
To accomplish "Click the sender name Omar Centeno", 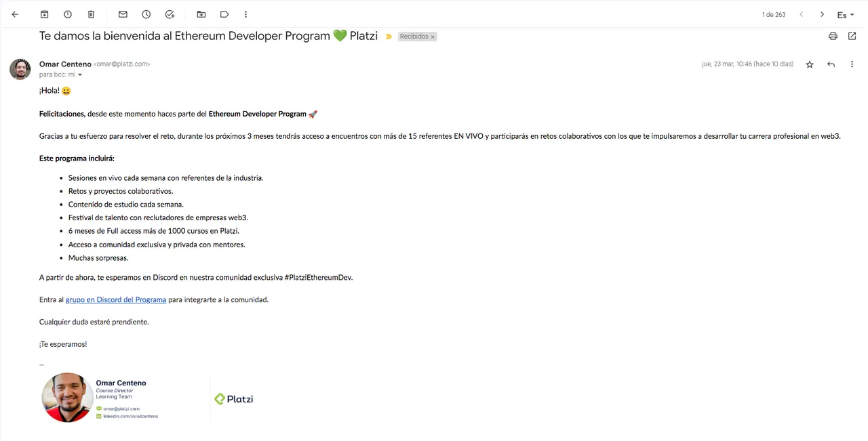I will [x=65, y=64].
